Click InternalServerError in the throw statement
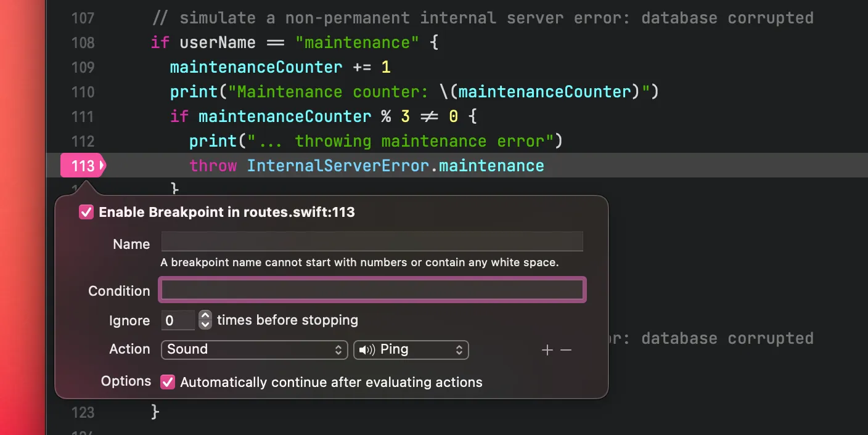868x435 pixels. [337, 166]
